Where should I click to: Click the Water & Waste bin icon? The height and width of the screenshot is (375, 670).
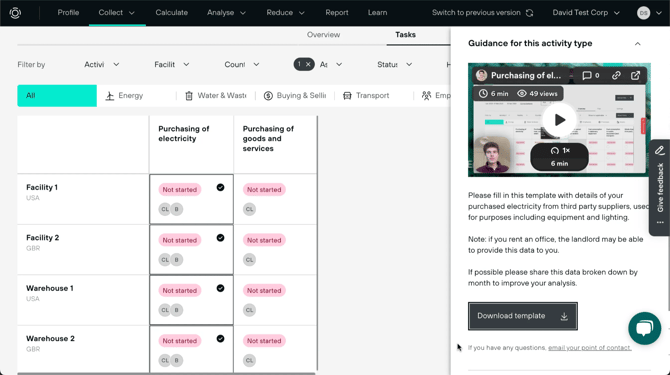tap(189, 96)
